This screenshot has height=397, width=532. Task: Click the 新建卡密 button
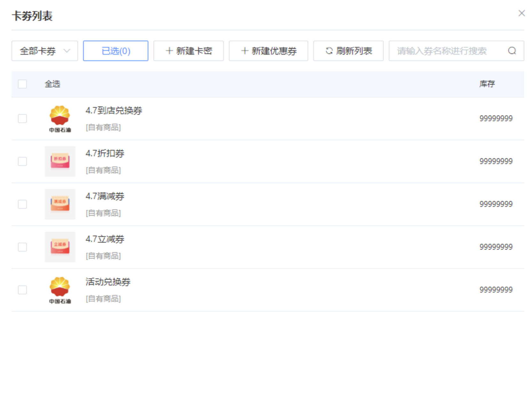(x=188, y=51)
